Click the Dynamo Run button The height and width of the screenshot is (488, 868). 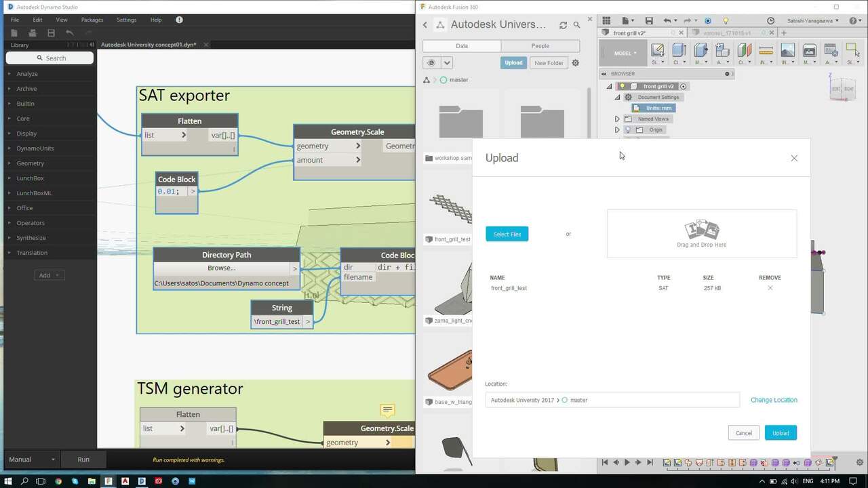pos(83,460)
